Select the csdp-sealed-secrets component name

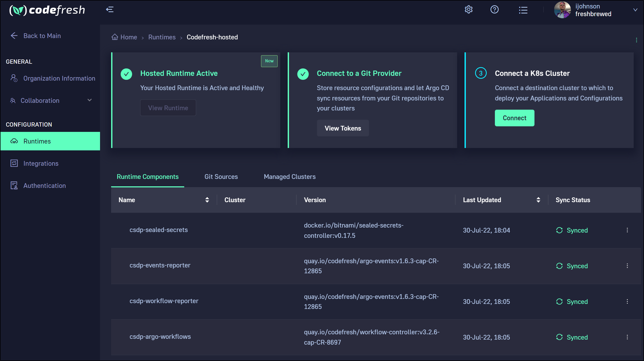158,230
